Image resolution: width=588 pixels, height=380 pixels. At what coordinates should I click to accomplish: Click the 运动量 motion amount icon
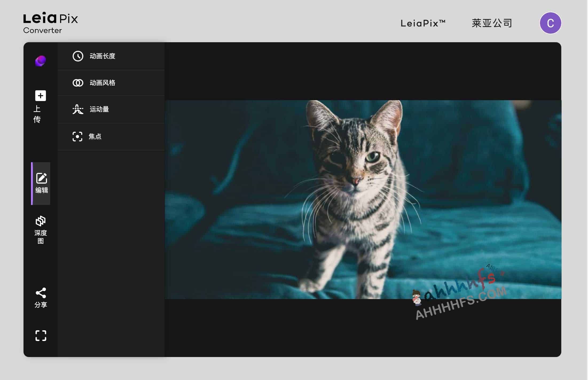[78, 109]
